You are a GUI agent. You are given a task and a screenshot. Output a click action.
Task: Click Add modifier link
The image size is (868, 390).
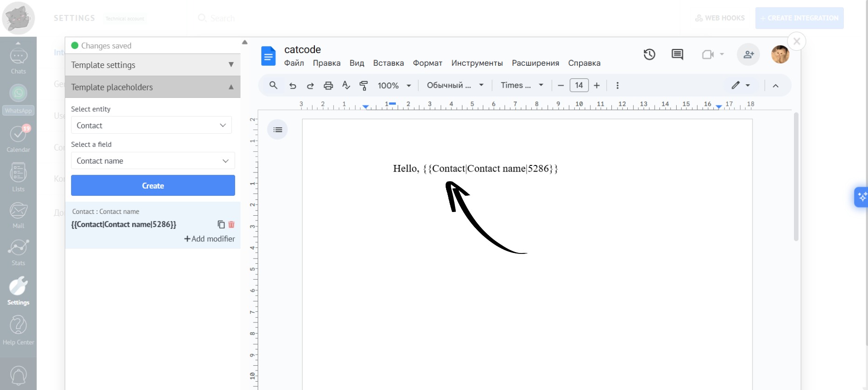click(x=210, y=239)
